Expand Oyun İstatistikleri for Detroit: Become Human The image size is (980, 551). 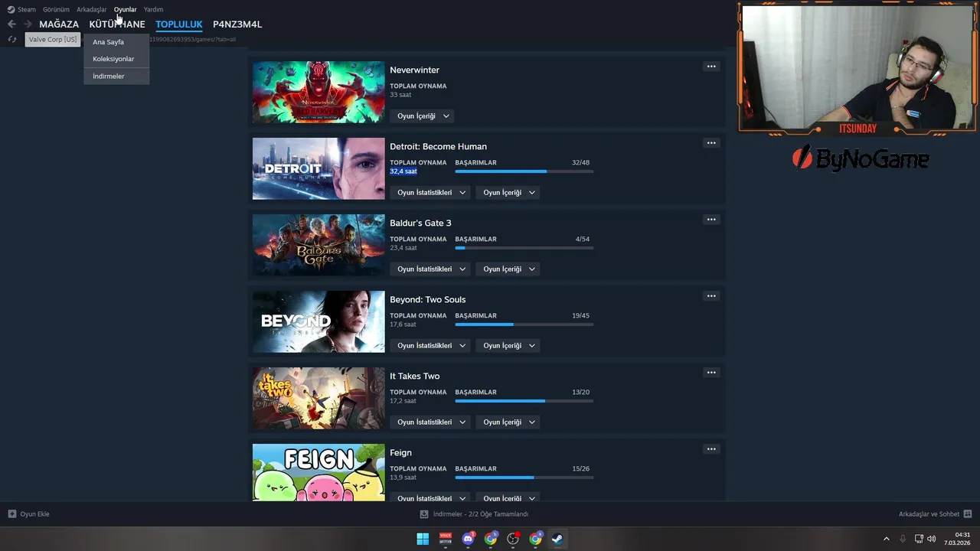(x=431, y=193)
